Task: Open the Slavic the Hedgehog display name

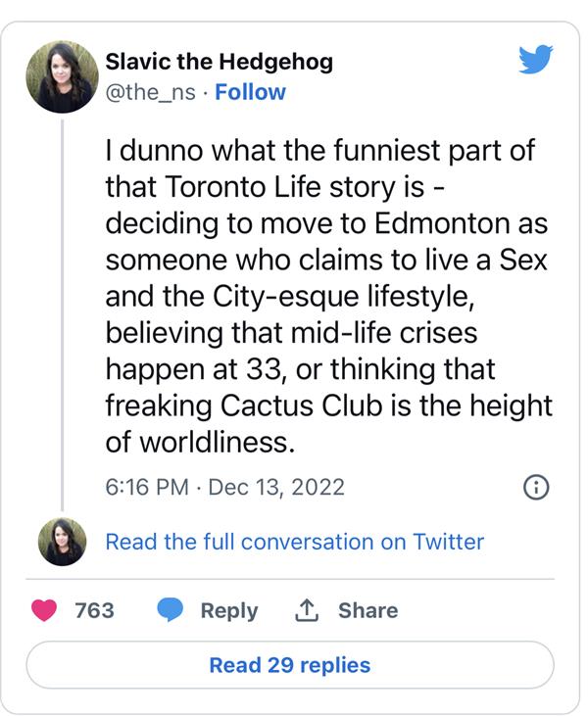Action: [219, 62]
